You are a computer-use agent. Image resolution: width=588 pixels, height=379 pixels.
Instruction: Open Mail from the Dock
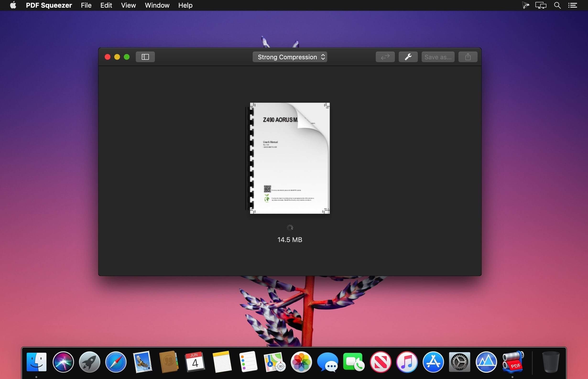pyautogui.click(x=142, y=362)
